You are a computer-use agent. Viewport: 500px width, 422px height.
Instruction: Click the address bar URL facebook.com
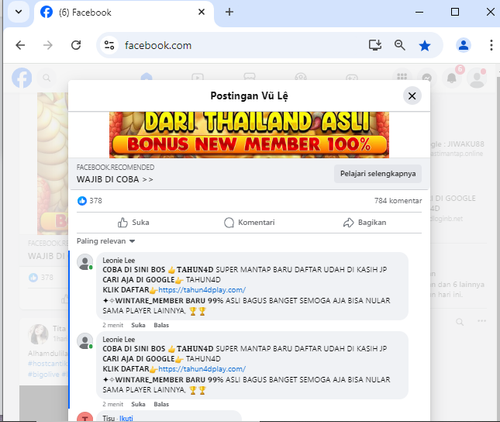tap(158, 45)
